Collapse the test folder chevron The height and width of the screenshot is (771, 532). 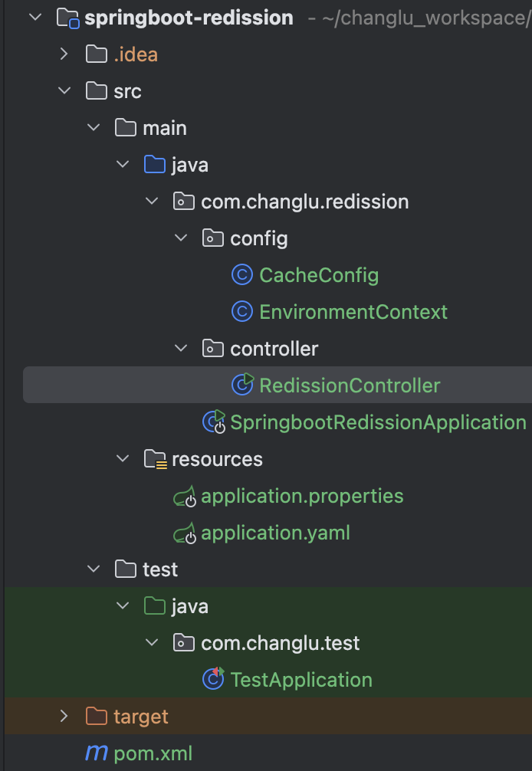click(x=94, y=569)
